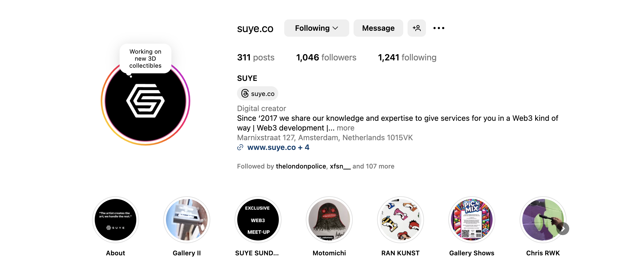The height and width of the screenshot is (275, 644).
Task: Open the RAN KUNST highlight
Action: pos(401,220)
